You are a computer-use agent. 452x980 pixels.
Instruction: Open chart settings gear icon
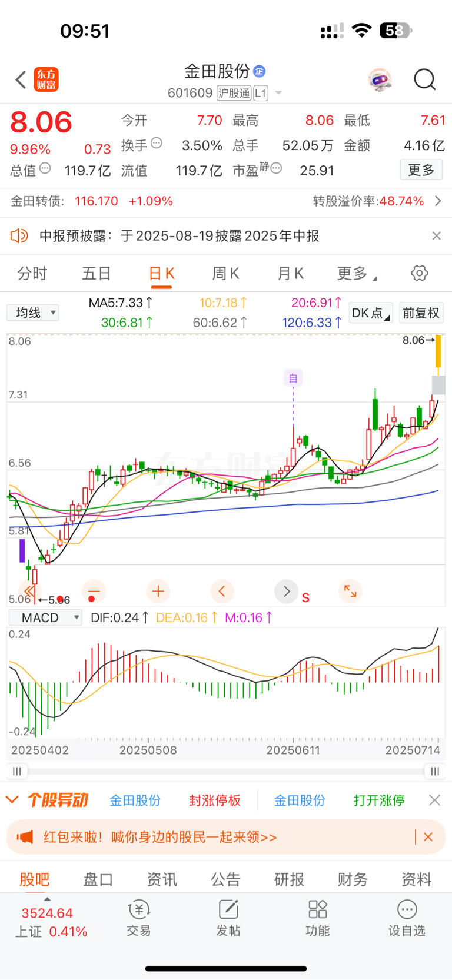click(x=419, y=273)
